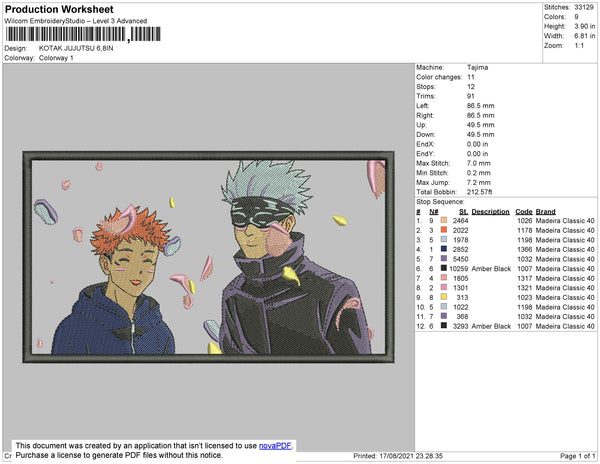Click the pink swatch in stop row 8

tap(444, 287)
